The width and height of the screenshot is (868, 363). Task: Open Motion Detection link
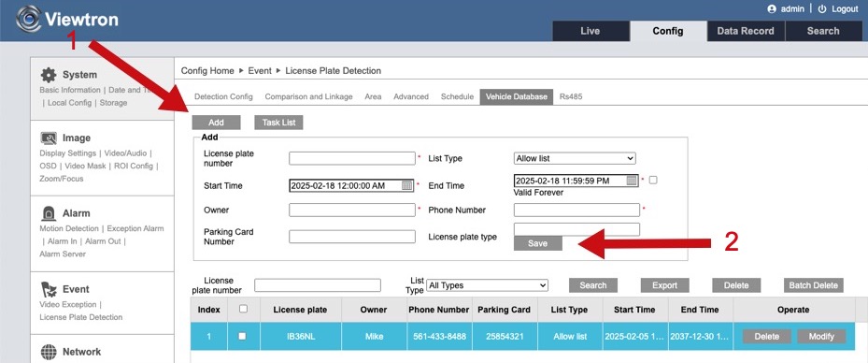tap(69, 228)
